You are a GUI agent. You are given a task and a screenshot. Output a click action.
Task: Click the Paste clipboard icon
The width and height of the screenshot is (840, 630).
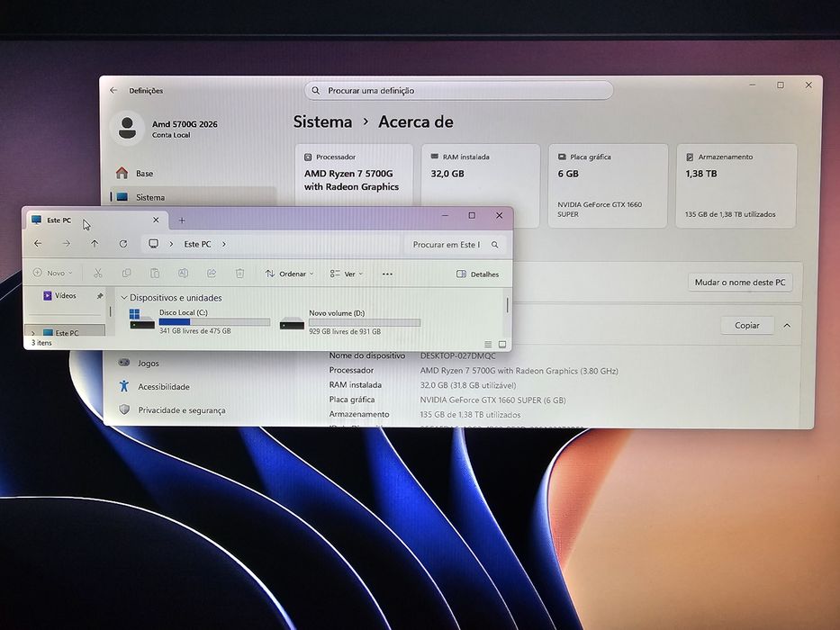tap(155, 274)
